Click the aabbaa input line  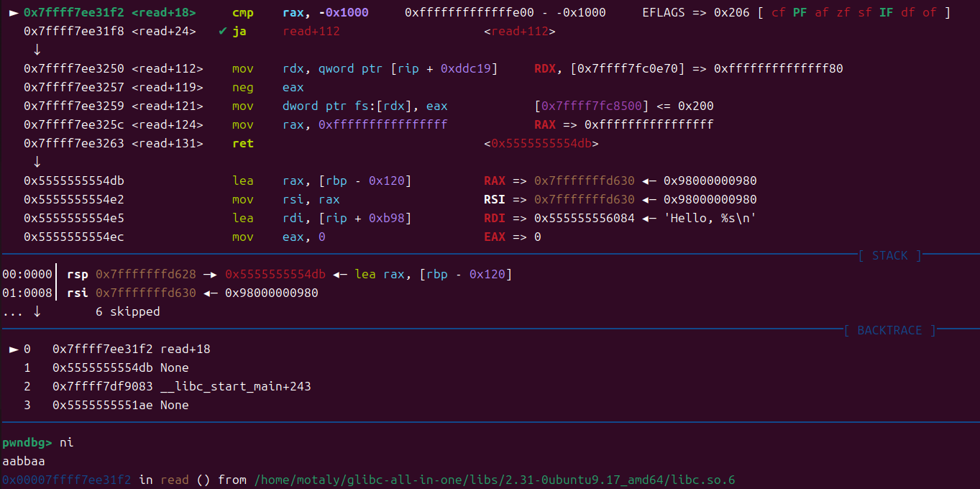(24, 462)
